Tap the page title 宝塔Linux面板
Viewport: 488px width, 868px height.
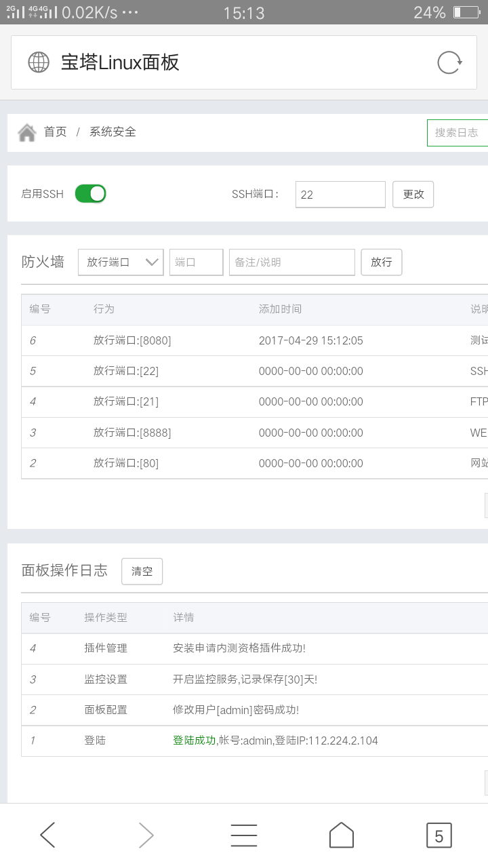(120, 62)
